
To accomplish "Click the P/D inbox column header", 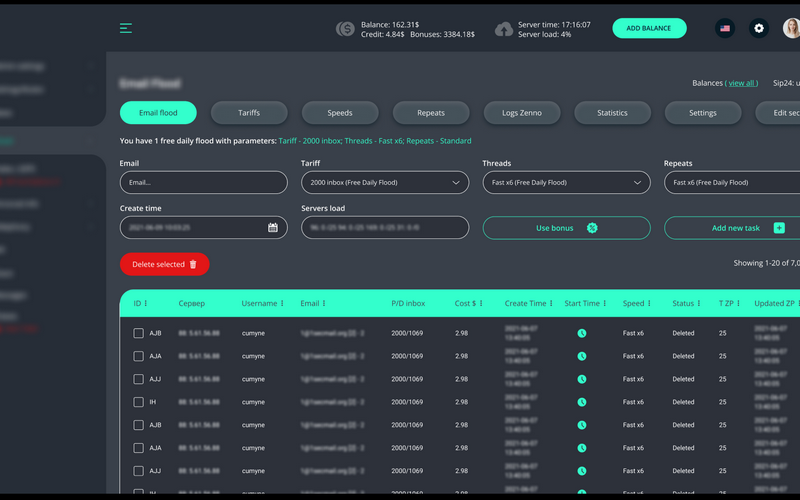I will point(408,303).
